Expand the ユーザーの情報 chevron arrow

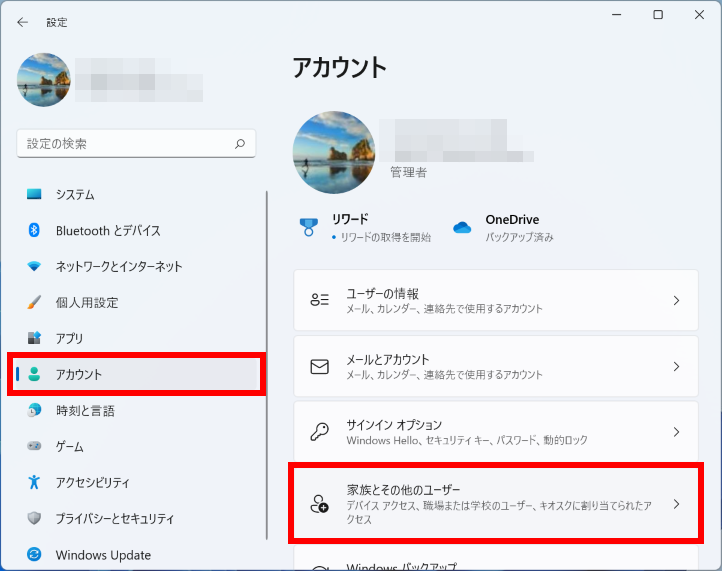click(676, 301)
